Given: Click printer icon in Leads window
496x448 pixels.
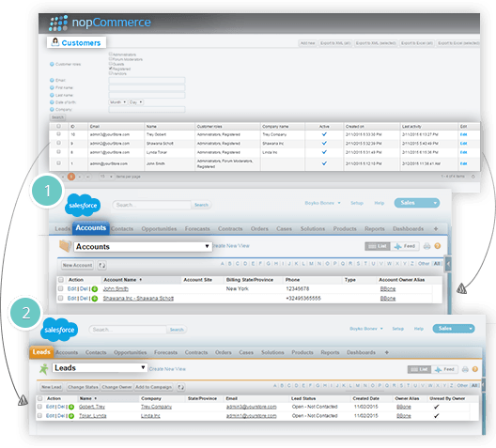Looking at the screenshot, I should (465, 369).
